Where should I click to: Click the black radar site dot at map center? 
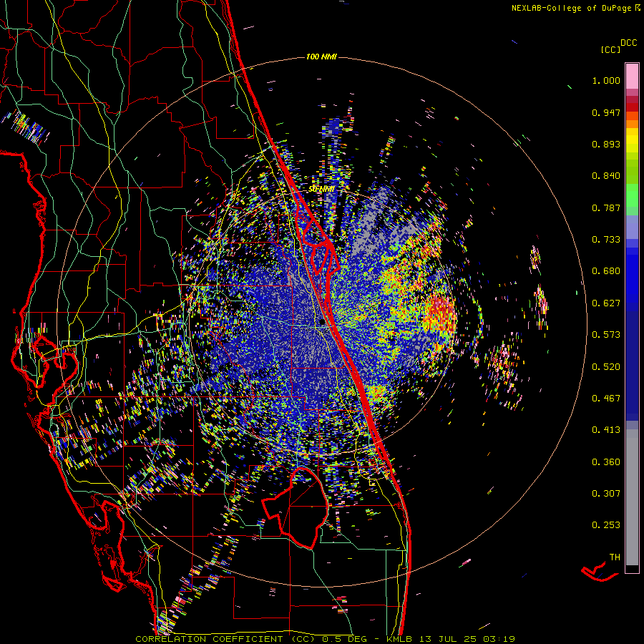pos(322,323)
